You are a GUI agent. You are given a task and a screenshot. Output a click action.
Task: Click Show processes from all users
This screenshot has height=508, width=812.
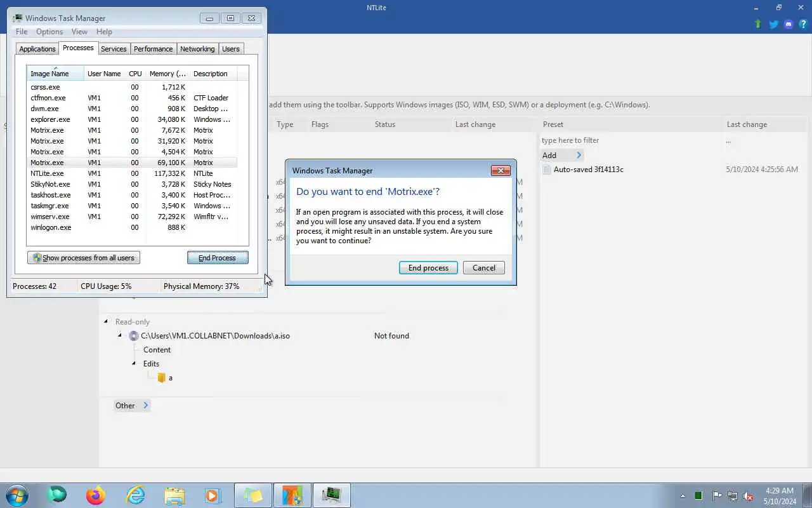pos(84,258)
